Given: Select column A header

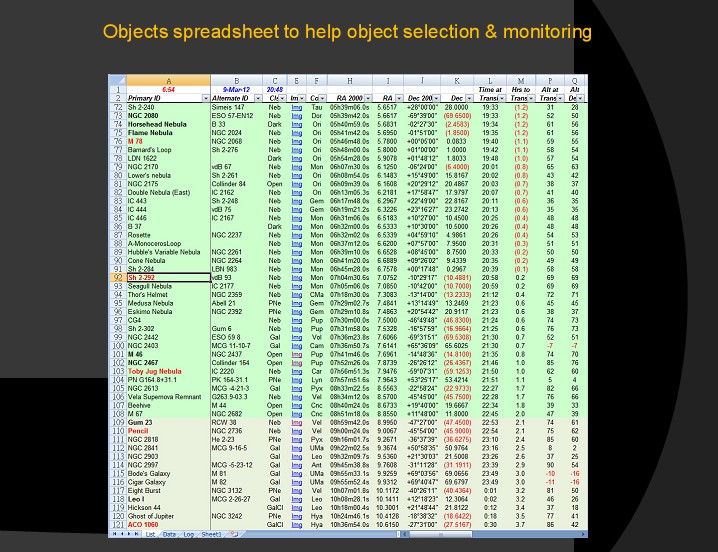Looking at the screenshot, I should click(168, 81).
